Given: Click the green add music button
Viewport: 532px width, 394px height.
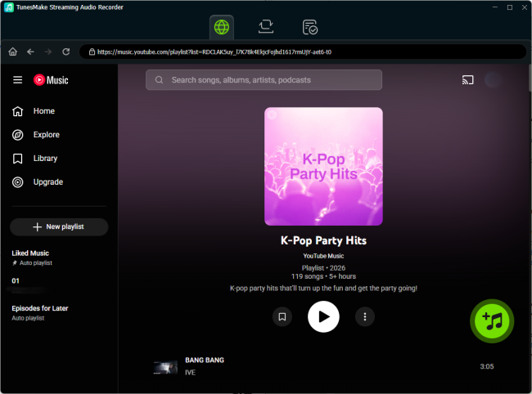Looking at the screenshot, I should pos(492,321).
